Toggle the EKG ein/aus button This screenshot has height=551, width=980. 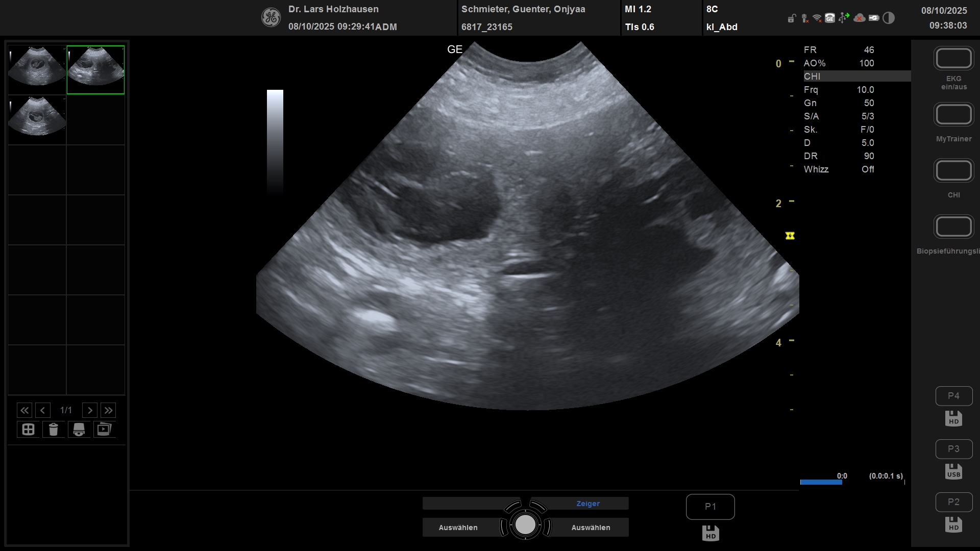953,59
